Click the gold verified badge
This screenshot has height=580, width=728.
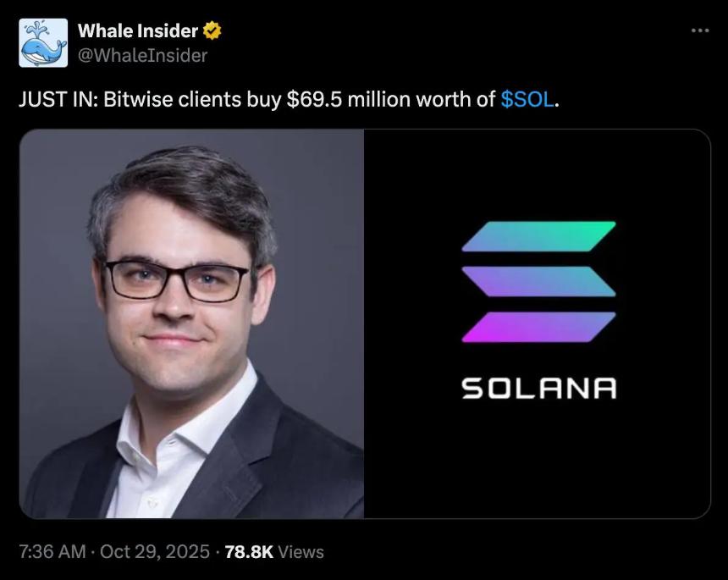[x=212, y=30]
